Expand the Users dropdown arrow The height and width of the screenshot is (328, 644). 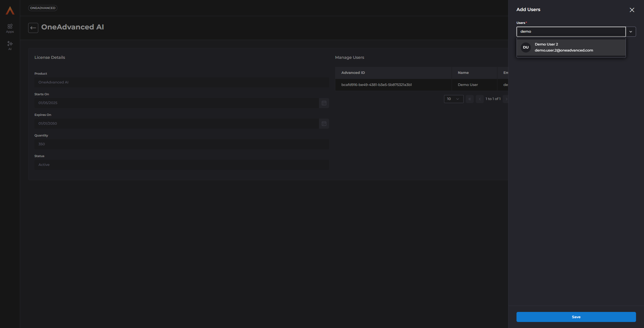[x=631, y=32]
